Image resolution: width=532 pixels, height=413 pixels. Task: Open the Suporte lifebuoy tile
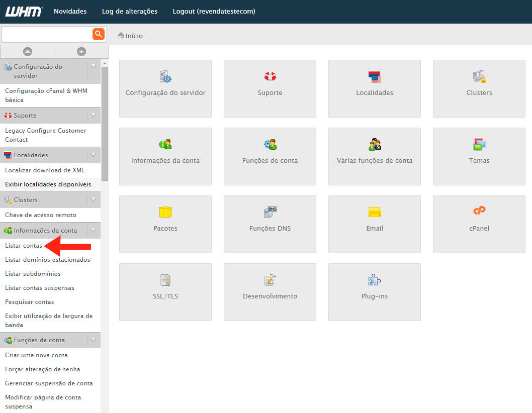pyautogui.click(x=270, y=88)
